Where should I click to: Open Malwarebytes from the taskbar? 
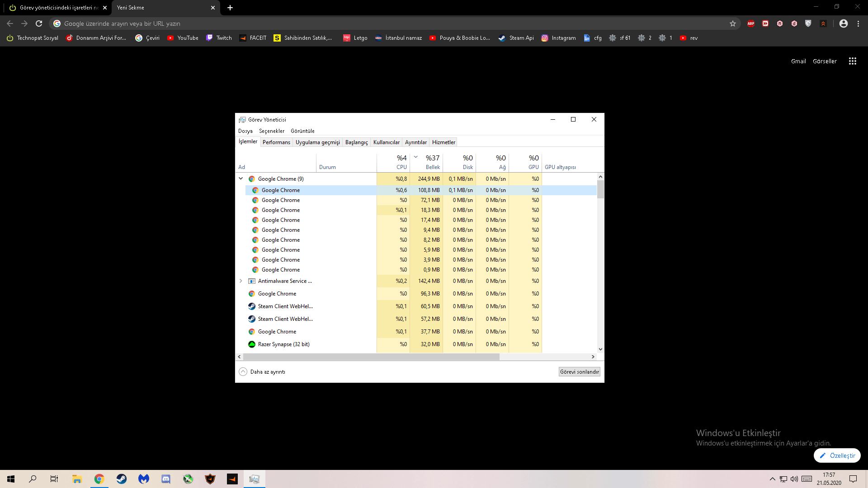(144, 479)
